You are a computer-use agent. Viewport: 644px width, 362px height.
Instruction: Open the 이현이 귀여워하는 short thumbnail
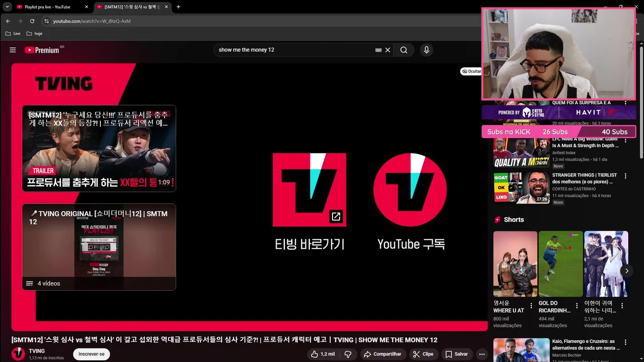(x=606, y=264)
